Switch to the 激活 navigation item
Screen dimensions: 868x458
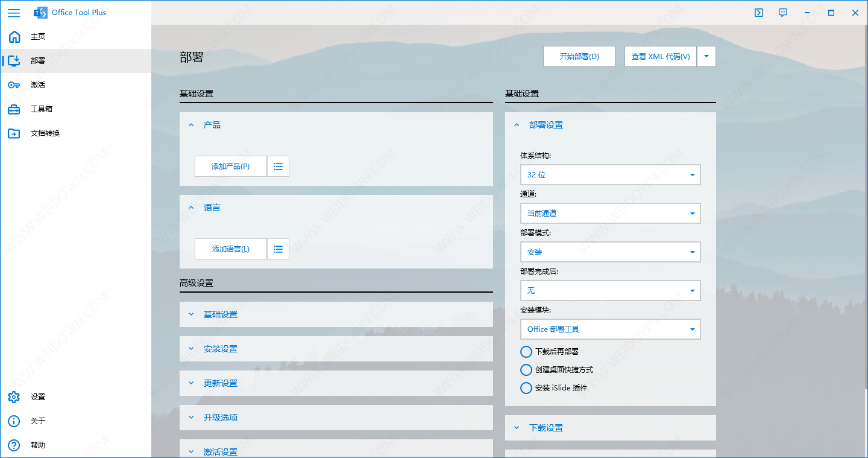(x=75, y=85)
